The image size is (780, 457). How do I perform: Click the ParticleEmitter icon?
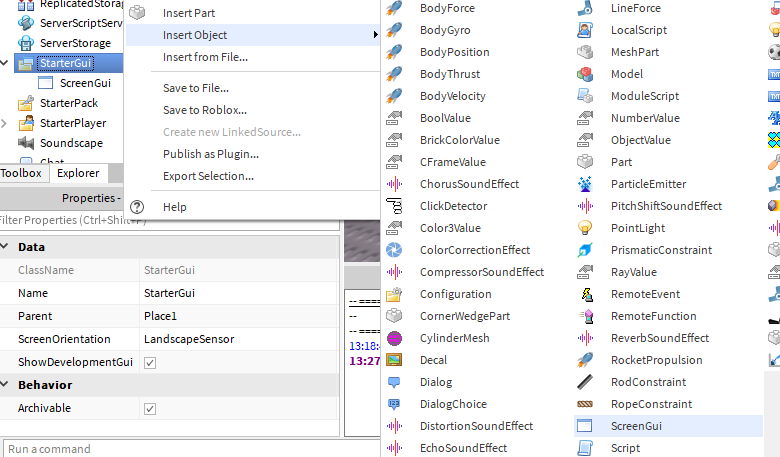[585, 184]
